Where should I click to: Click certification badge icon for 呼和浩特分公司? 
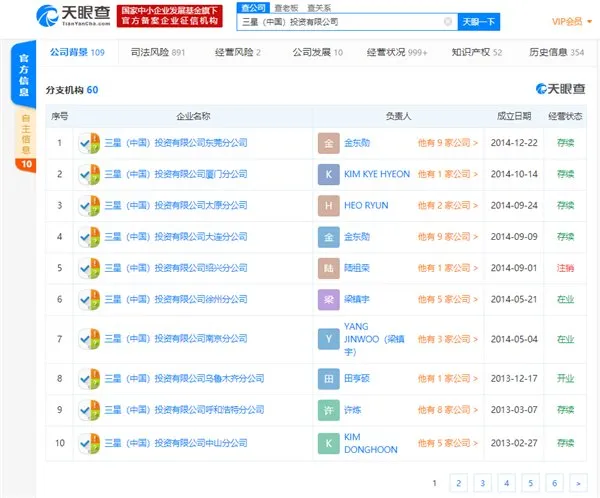(89, 410)
